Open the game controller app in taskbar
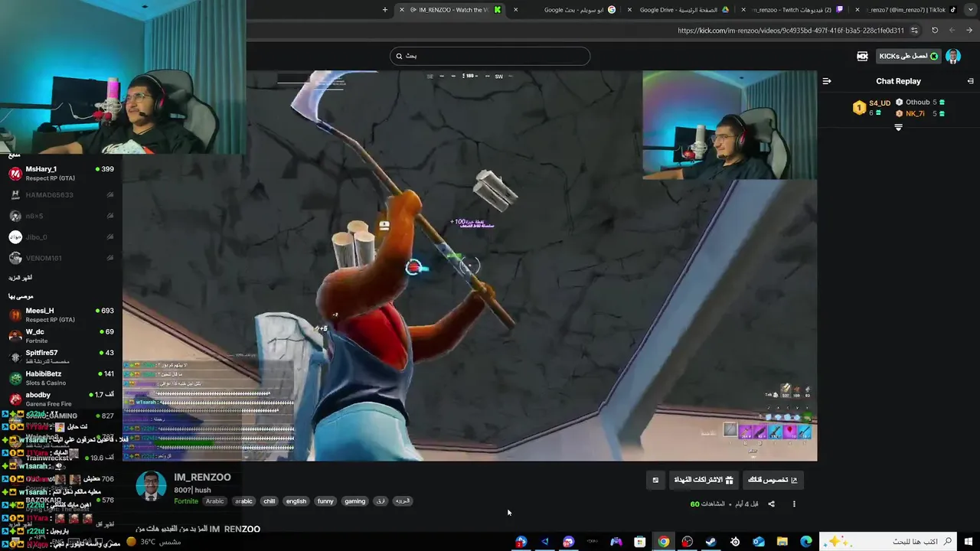Viewport: 980px width, 551px height. (616, 542)
